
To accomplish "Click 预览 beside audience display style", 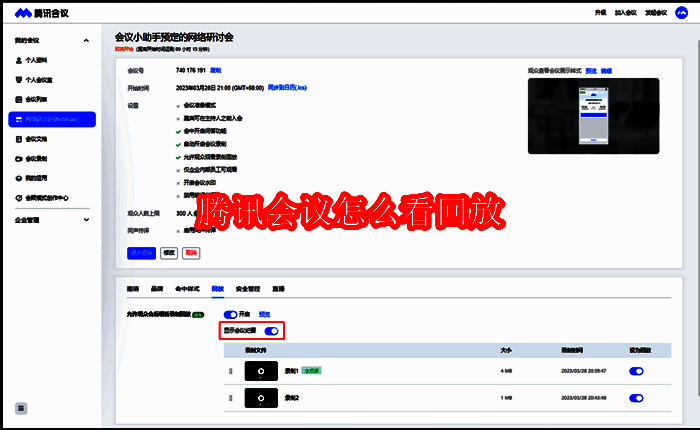I will pyautogui.click(x=591, y=71).
